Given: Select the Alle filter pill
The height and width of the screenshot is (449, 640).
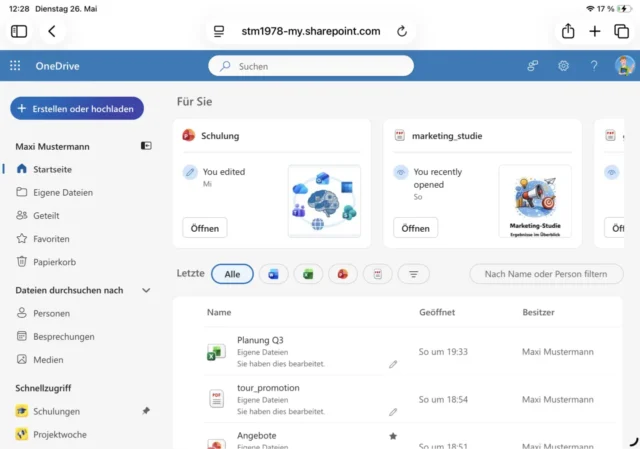Looking at the screenshot, I should [x=232, y=274].
